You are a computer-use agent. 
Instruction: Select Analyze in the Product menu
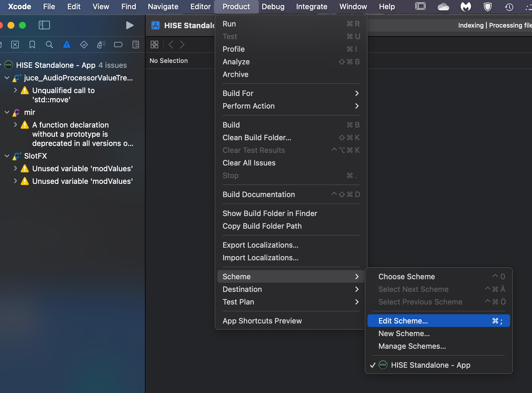click(291, 62)
